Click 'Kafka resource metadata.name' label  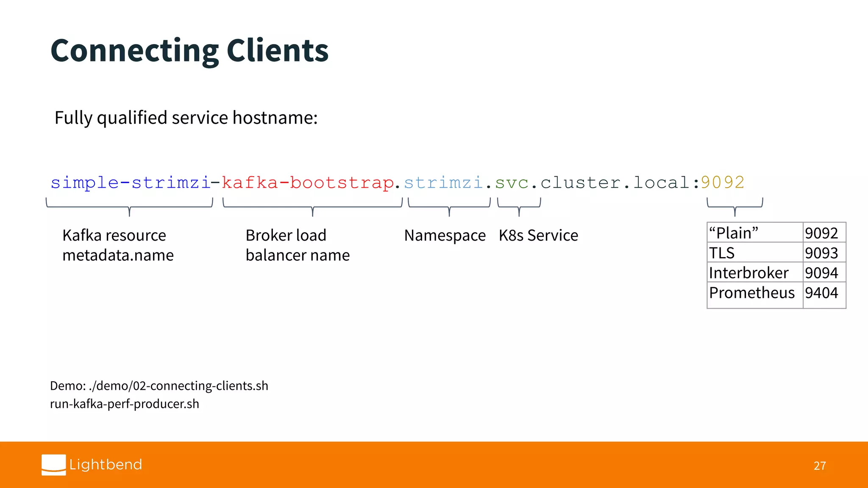pyautogui.click(x=118, y=245)
